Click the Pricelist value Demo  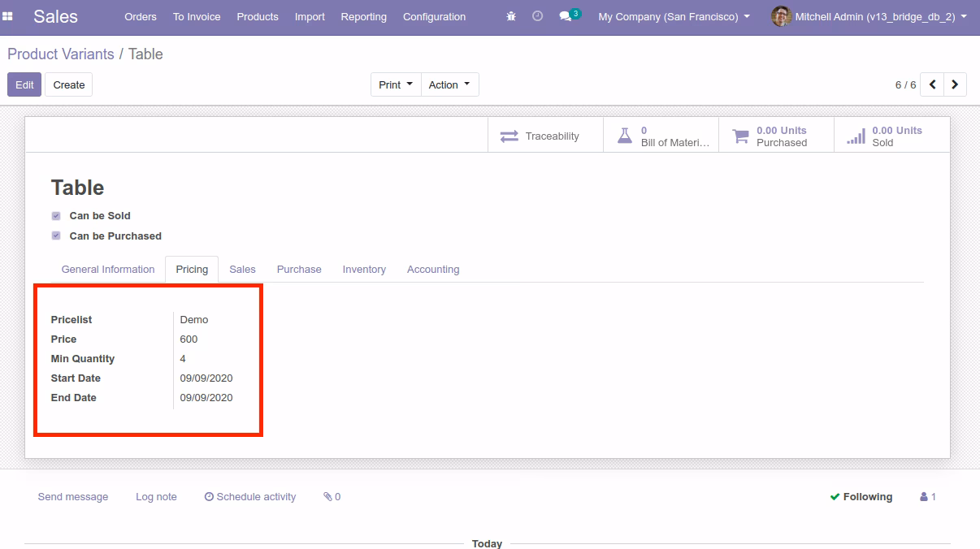coord(194,320)
